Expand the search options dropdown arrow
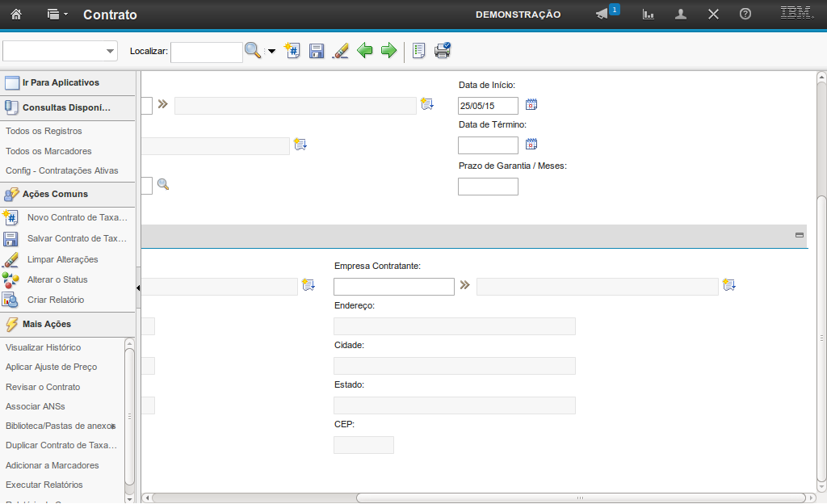Screen dimensions: 827x504 point(271,52)
